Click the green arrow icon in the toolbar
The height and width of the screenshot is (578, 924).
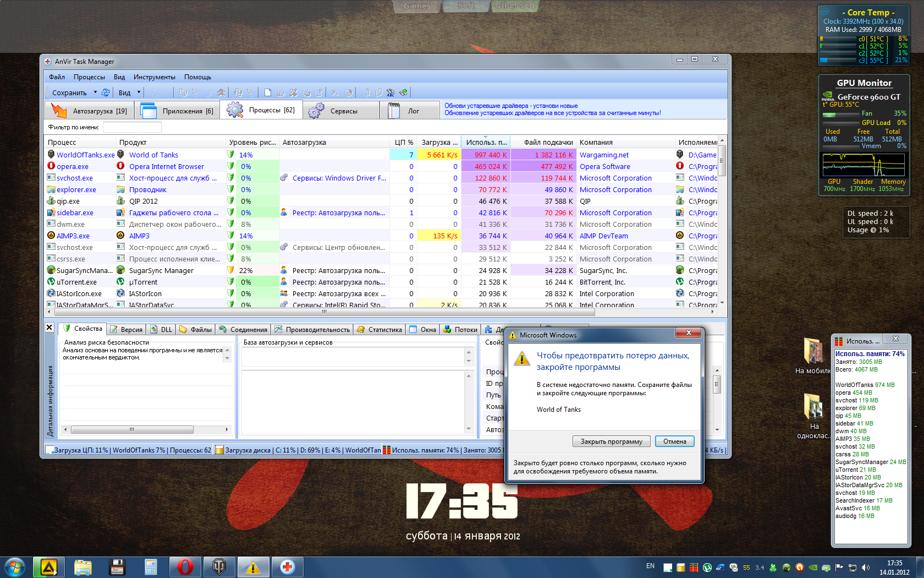coord(404,92)
